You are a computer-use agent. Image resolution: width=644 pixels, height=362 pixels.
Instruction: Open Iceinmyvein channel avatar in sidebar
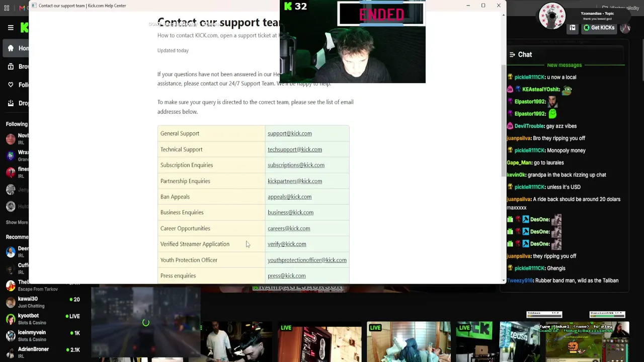point(11,336)
